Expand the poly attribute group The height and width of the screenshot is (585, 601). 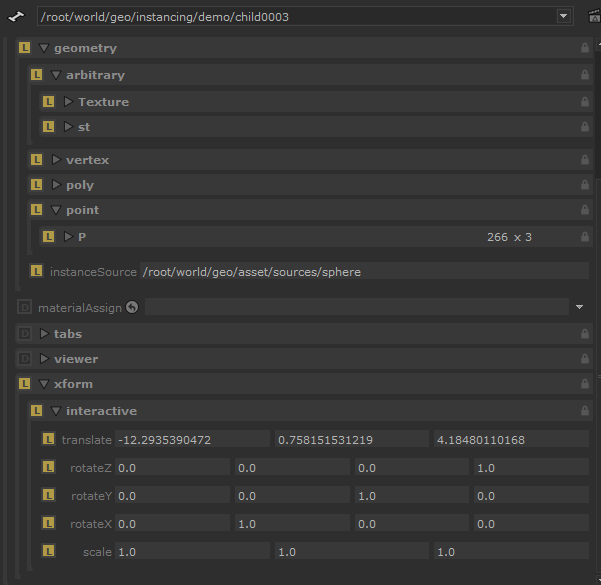(x=56, y=185)
